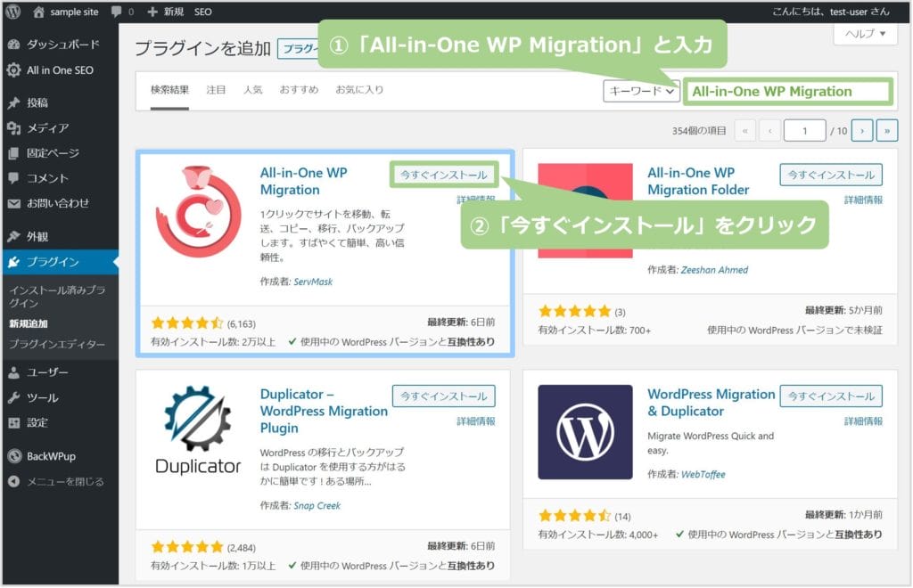Open the test-user account greeting
The height and width of the screenshot is (588, 913).
[831, 12]
